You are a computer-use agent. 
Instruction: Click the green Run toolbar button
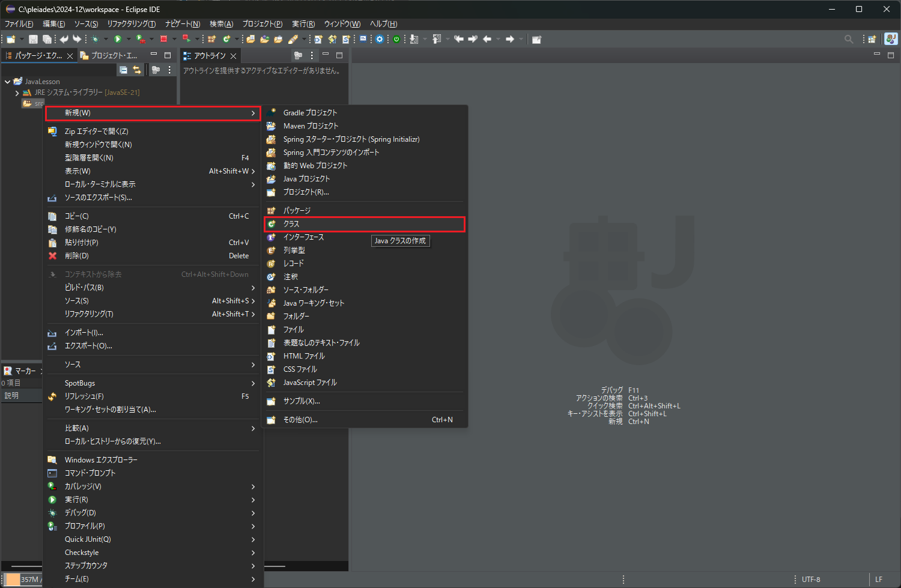[118, 39]
